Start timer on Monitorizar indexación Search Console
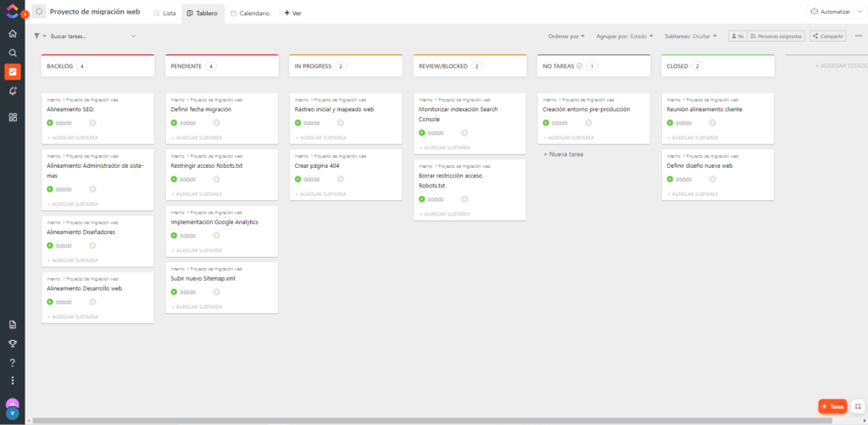The image size is (868, 425). [x=422, y=133]
